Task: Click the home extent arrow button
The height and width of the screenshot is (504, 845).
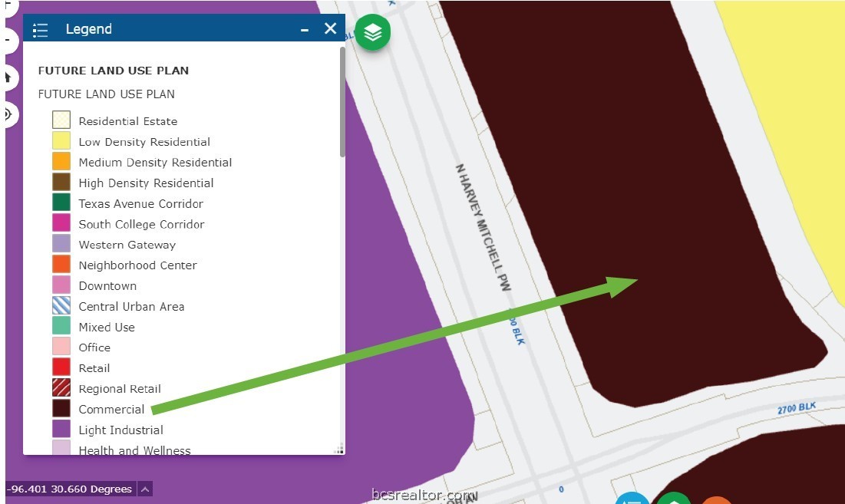Action: click(x=7, y=77)
